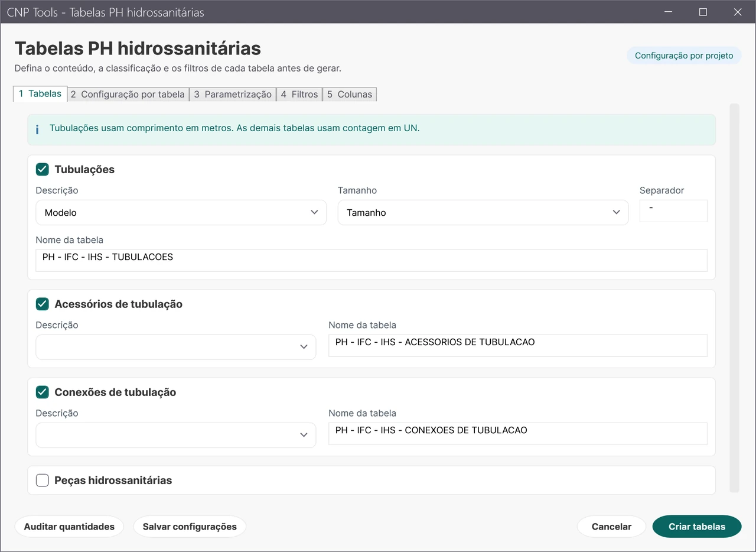Click the Configuração por projeto badge
The height and width of the screenshot is (552, 756).
coord(684,56)
